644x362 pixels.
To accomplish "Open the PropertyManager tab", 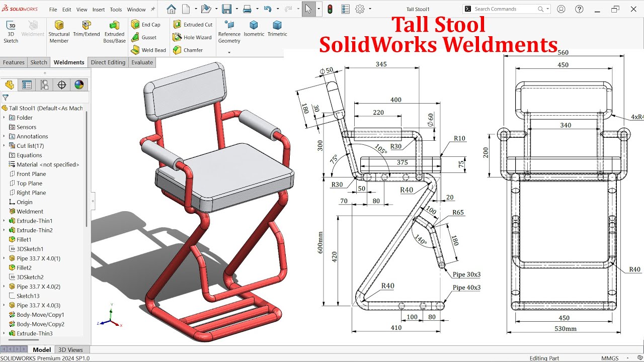I will 27,84.
